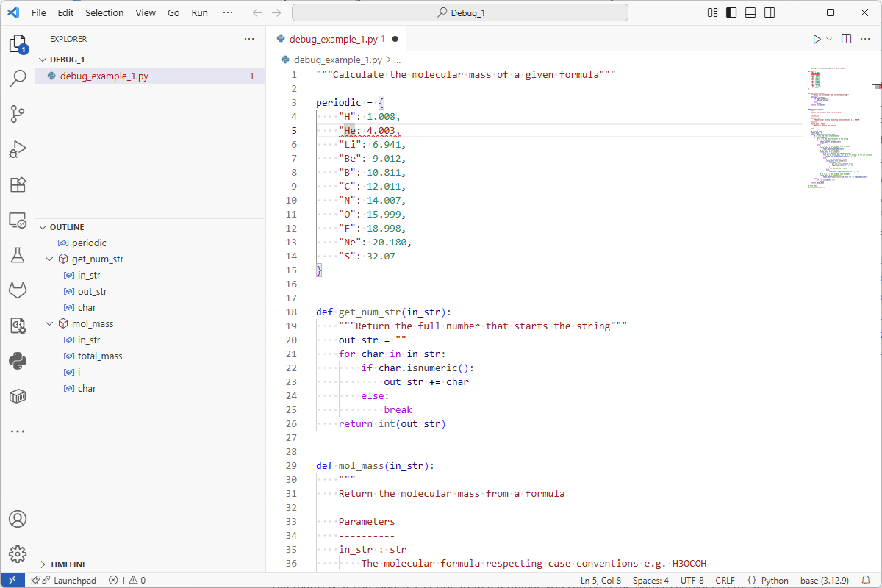Collapse get_num_str in the Outline
The image size is (882, 588).
click(x=50, y=259)
